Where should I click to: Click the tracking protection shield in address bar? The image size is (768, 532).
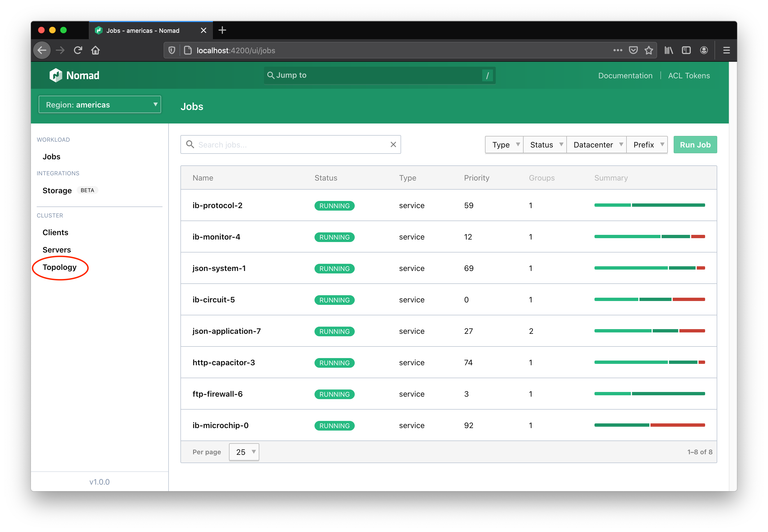tap(172, 50)
